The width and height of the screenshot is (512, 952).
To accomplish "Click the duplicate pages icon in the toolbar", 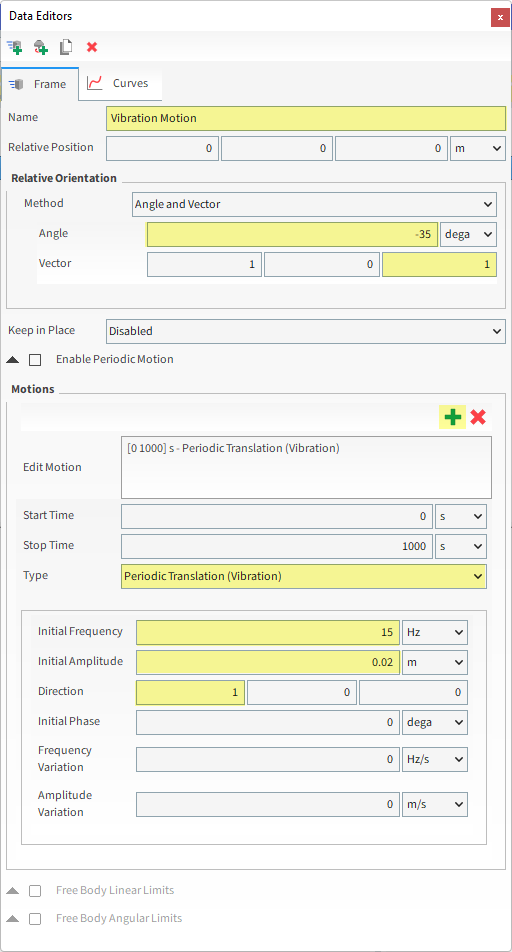I will tap(66, 47).
